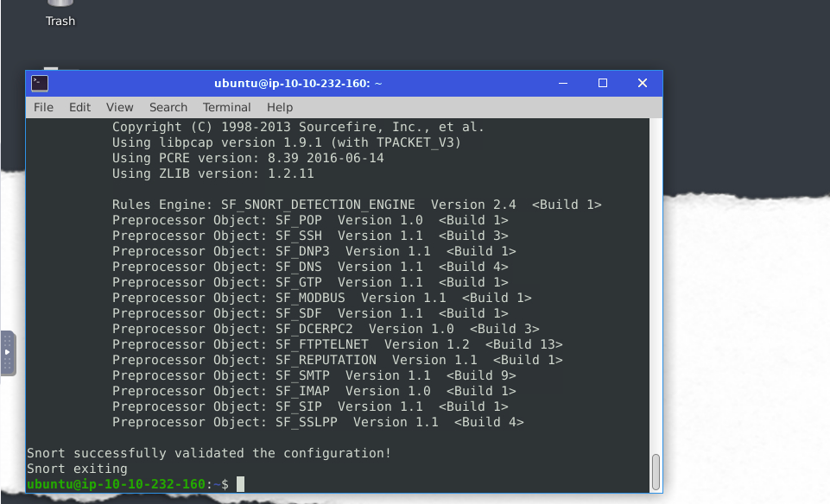This screenshot has width=830, height=504.
Task: Open the File menu
Action: point(43,107)
